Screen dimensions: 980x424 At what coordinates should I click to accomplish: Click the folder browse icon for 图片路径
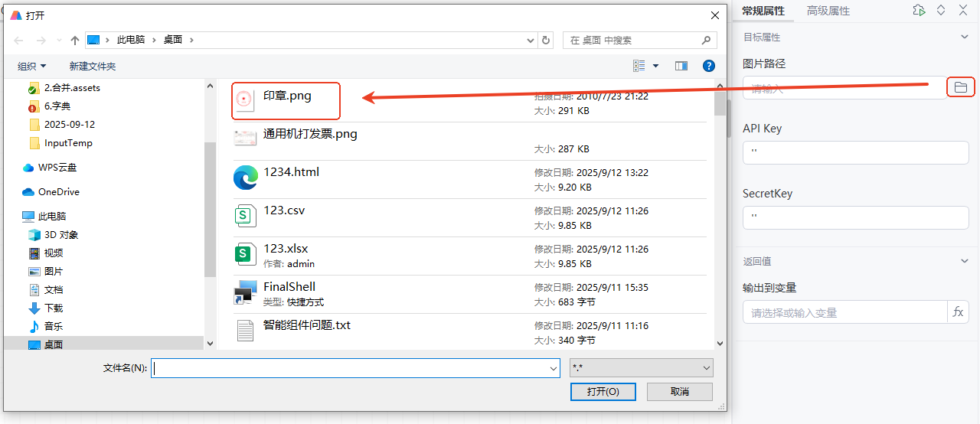point(960,87)
